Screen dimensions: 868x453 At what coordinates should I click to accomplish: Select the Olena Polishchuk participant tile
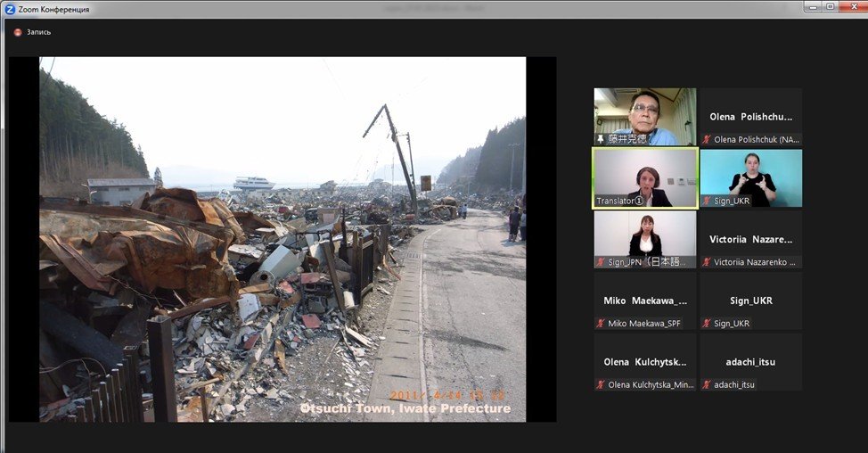[x=750, y=116]
